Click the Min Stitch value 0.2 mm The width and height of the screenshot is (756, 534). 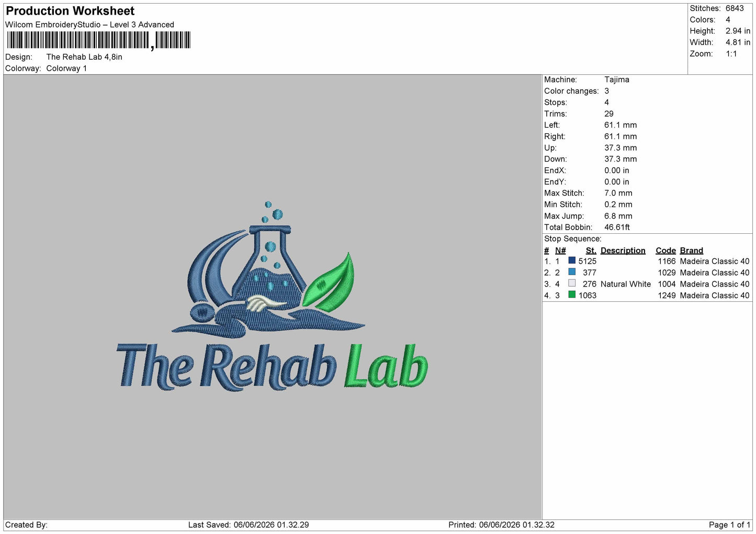coord(618,204)
